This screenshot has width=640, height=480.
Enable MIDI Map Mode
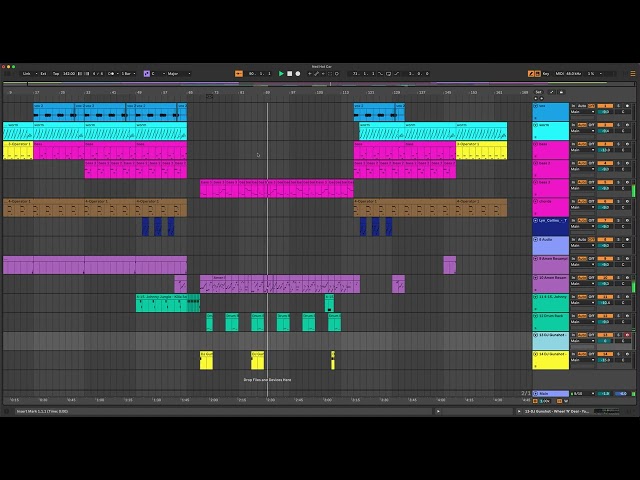(x=560, y=73)
